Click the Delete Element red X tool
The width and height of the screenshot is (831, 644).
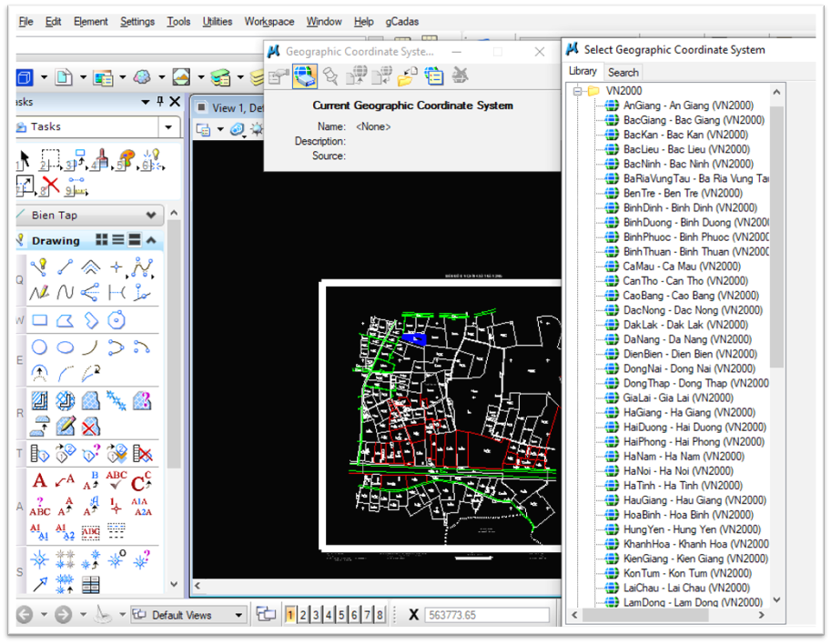(50, 186)
